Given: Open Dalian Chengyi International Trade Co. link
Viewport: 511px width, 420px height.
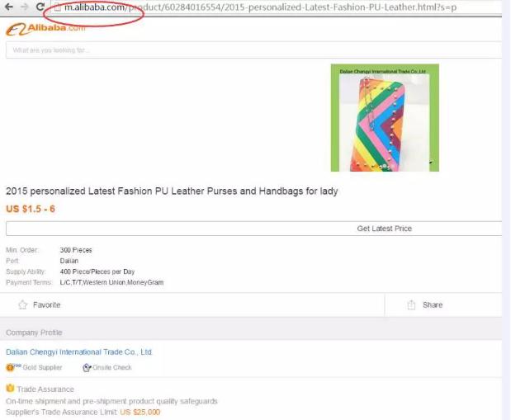Looking at the screenshot, I should [x=79, y=352].
